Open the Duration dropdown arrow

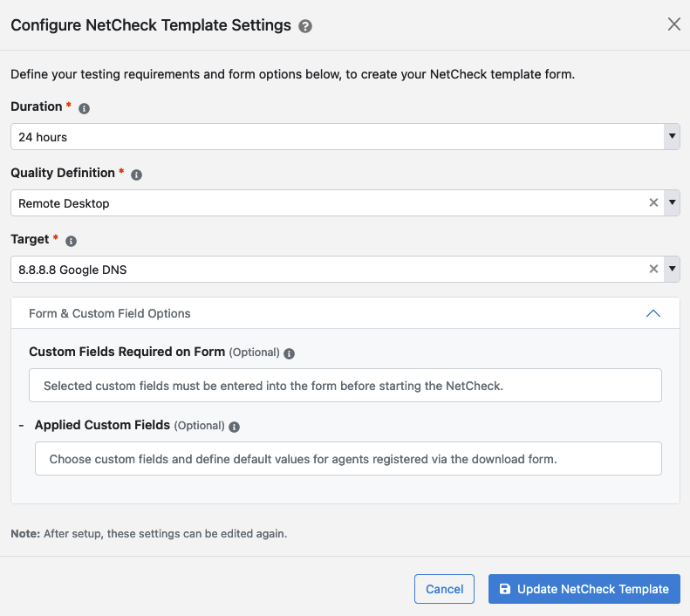pos(672,137)
